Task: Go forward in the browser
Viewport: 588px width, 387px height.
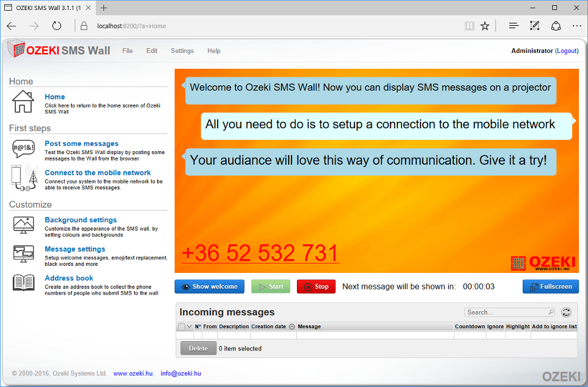Action: pyautogui.click(x=34, y=26)
